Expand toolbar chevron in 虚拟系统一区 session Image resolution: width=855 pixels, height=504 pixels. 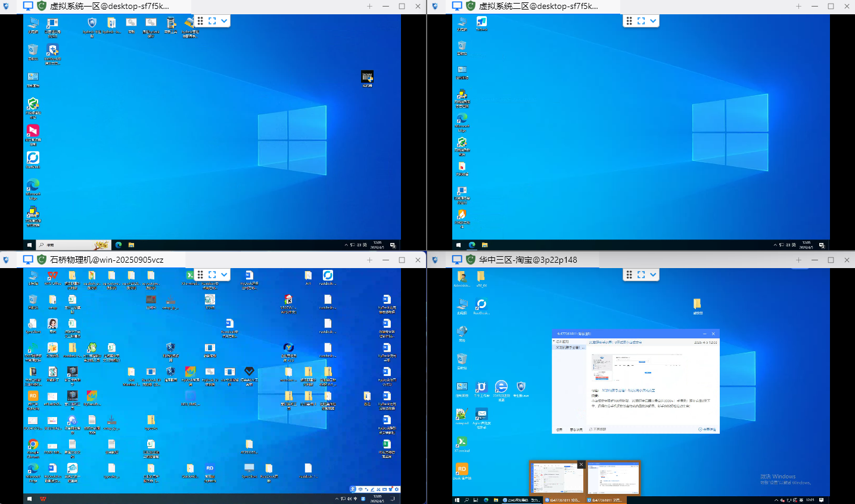(x=224, y=21)
